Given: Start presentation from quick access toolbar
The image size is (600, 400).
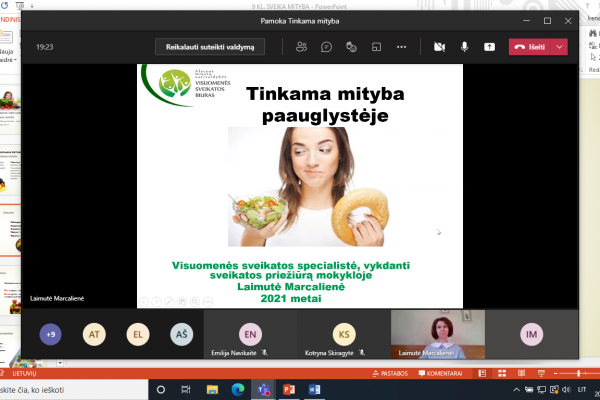Looking at the screenshot, I should click(20, 5).
